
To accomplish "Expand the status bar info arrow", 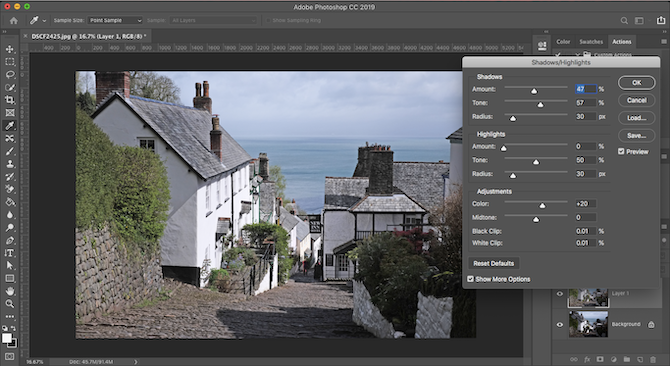I will 136,362.
